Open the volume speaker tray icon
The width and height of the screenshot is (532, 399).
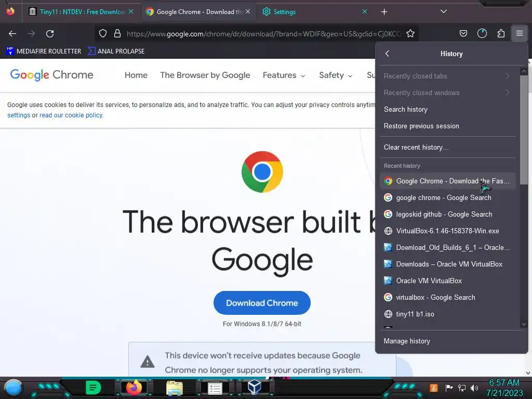tap(474, 388)
